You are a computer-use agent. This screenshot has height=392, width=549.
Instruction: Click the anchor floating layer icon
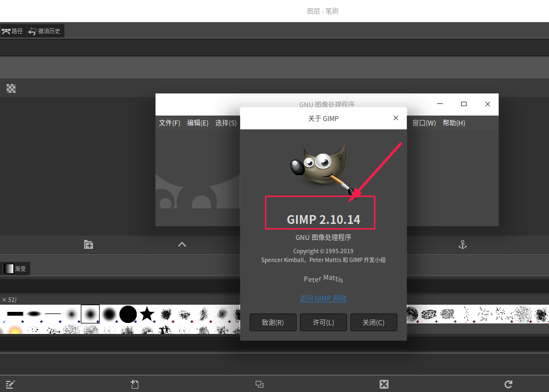[463, 244]
